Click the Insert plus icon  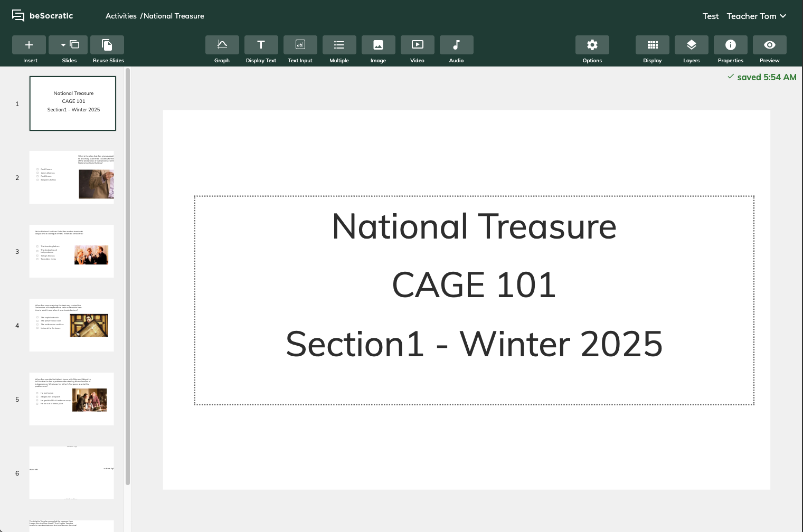pyautogui.click(x=29, y=45)
